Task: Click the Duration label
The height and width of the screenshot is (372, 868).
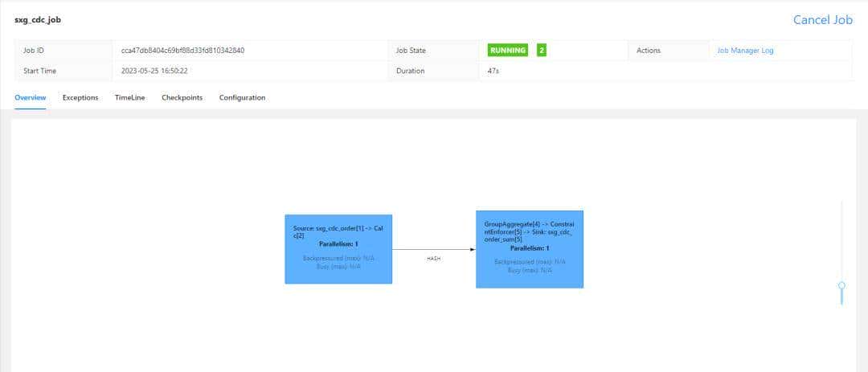Action: tap(410, 71)
